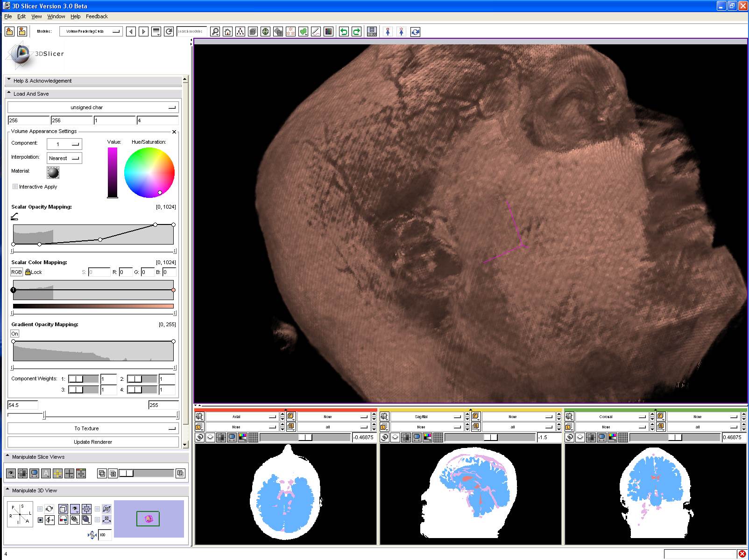The height and width of the screenshot is (560, 749).
Task: Open the Interpolation Nearest dropdown
Action: coord(64,158)
